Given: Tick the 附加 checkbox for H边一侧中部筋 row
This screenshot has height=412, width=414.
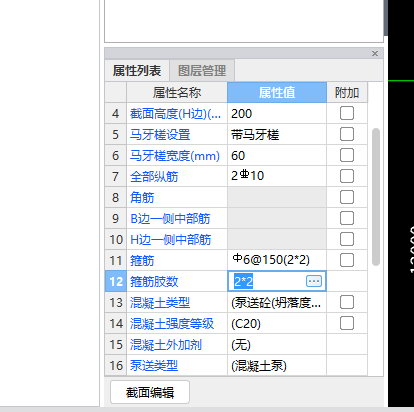Looking at the screenshot, I should tap(347, 239).
